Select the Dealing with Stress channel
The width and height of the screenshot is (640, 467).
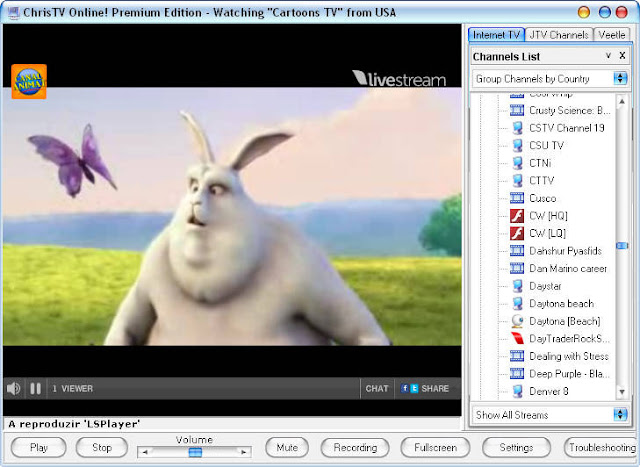pyautogui.click(x=569, y=356)
